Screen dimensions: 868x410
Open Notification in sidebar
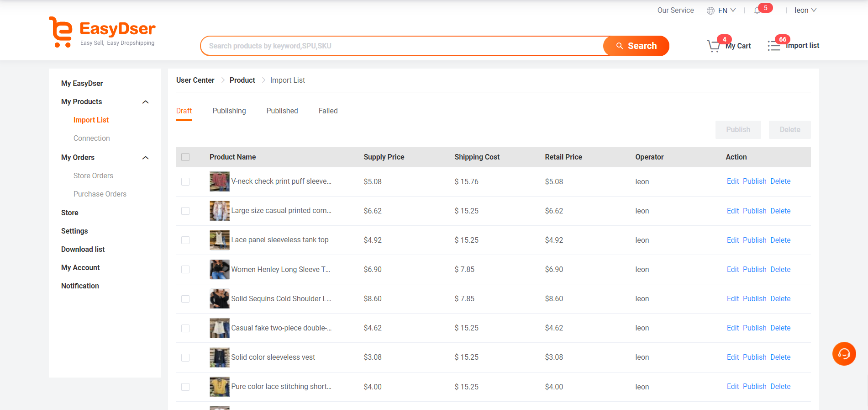(80, 286)
